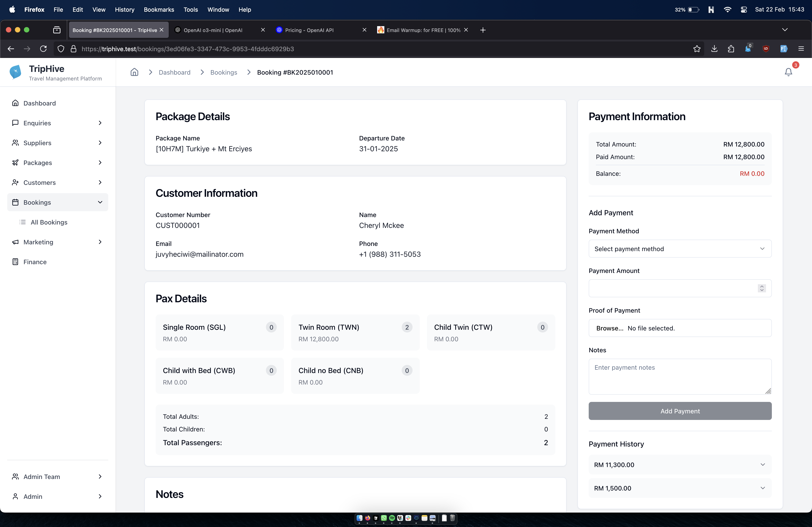Screen dimensions: 812x527
Task: Click the Wi-Fi status icon
Action: [x=727, y=9]
